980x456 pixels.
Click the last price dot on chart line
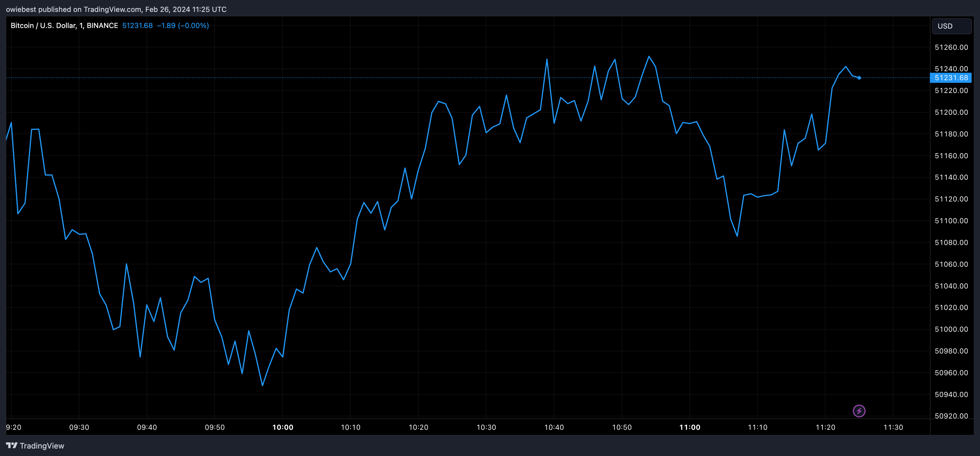coord(859,78)
